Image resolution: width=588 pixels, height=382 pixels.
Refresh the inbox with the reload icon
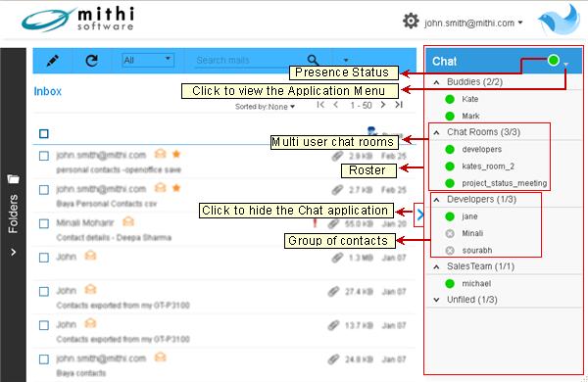[x=91, y=61]
